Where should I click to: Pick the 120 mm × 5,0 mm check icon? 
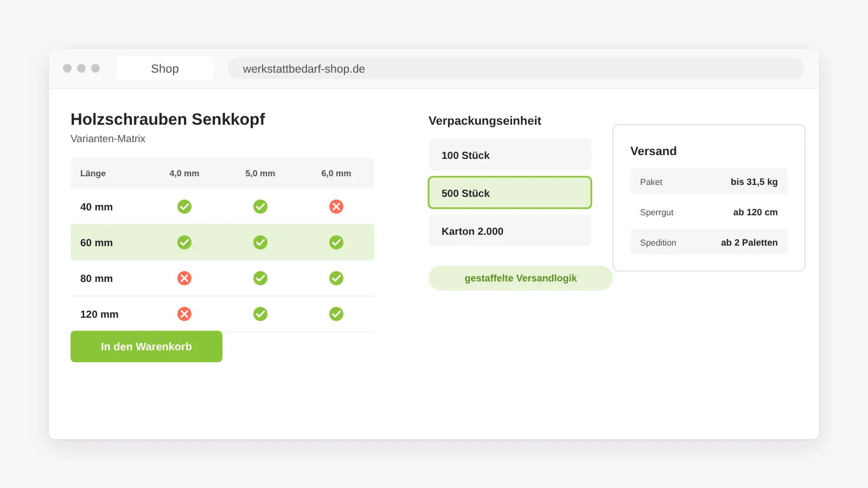coord(260,314)
